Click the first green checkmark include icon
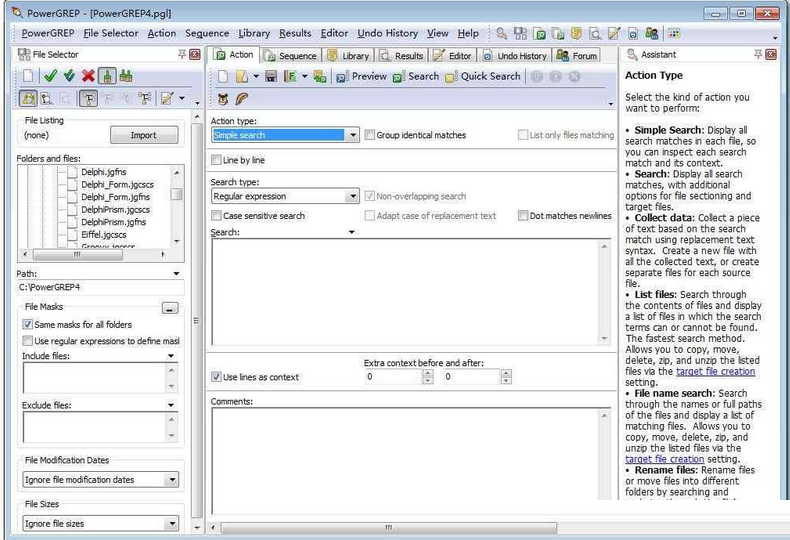790x540 pixels. (50, 76)
